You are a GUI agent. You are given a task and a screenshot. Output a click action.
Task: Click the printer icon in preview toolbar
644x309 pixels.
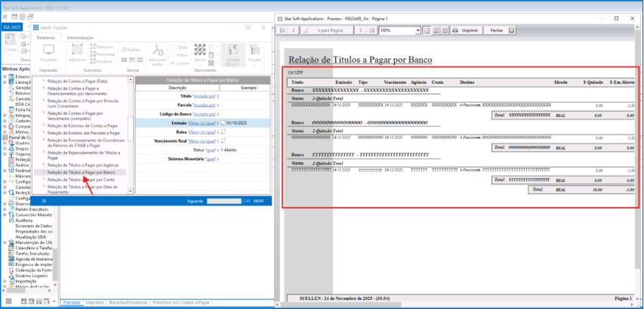[455, 30]
